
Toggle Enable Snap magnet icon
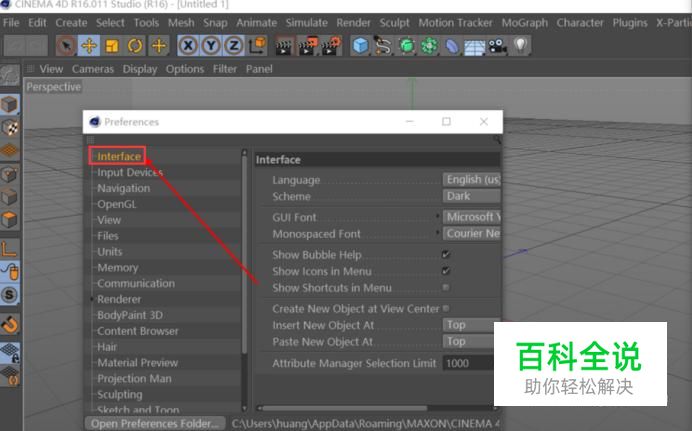[9, 324]
